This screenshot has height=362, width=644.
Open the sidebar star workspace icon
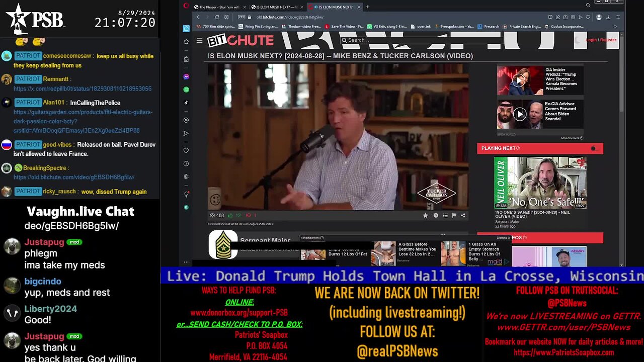(186, 41)
